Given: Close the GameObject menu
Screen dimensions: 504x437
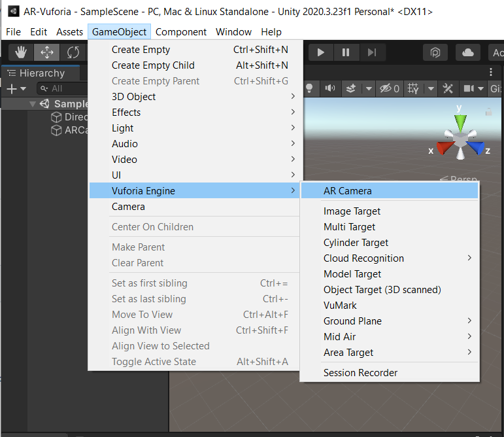Looking at the screenshot, I should 119,32.
